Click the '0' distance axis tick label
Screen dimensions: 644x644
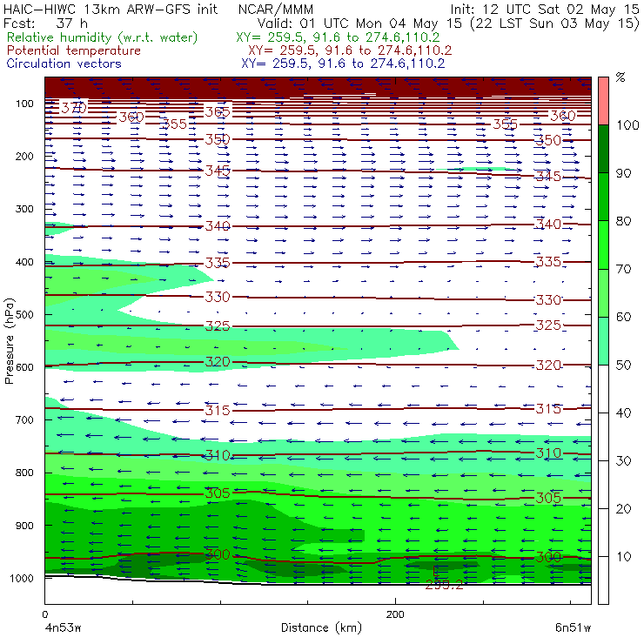pos(44,614)
